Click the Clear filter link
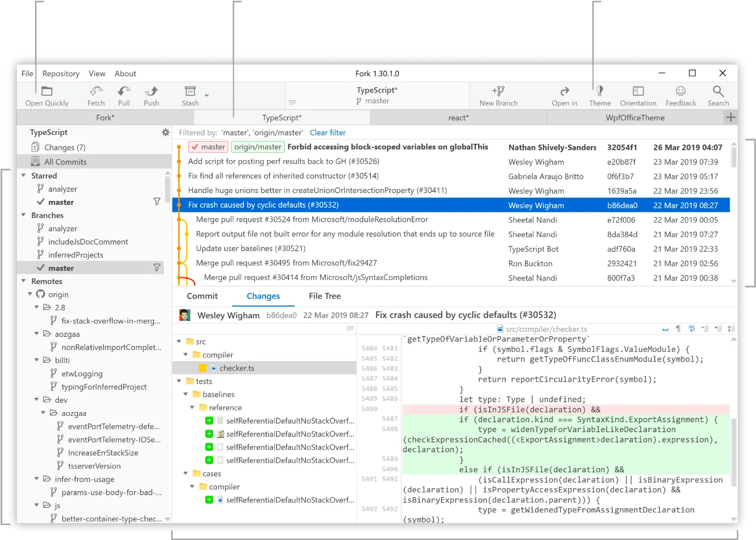 (327, 133)
